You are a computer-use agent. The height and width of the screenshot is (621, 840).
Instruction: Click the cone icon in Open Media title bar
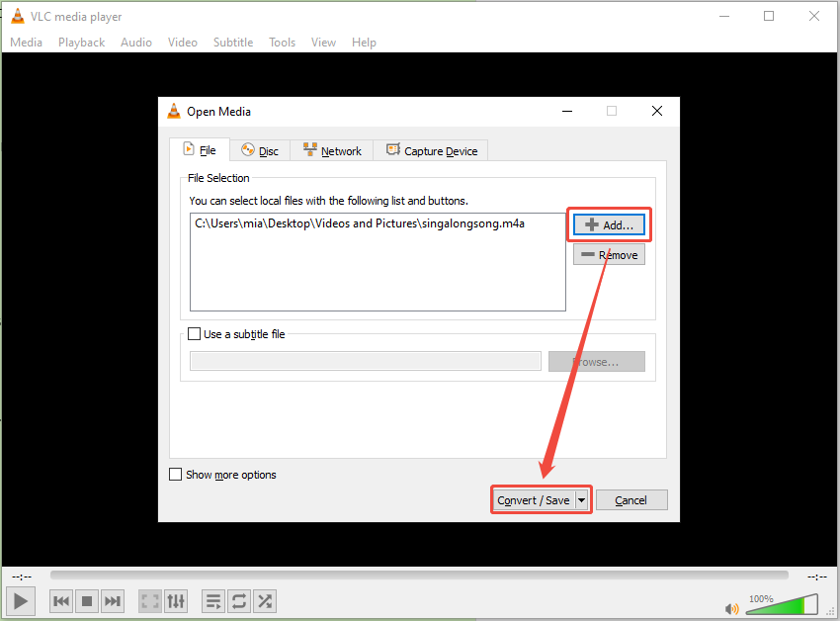point(174,111)
